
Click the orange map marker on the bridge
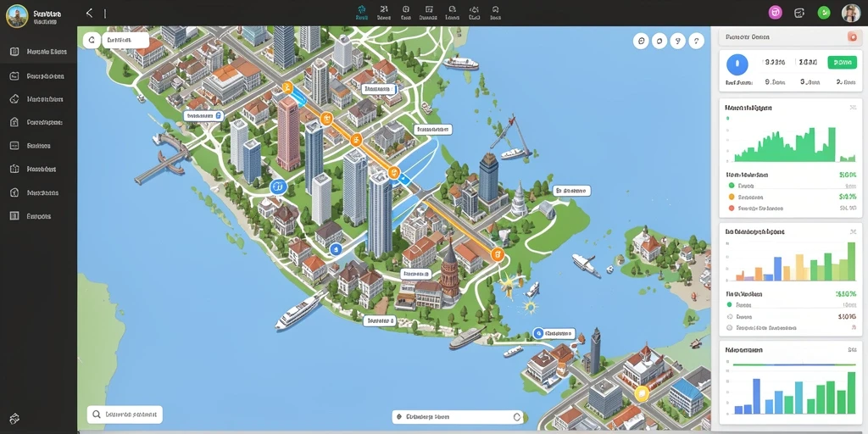(393, 172)
